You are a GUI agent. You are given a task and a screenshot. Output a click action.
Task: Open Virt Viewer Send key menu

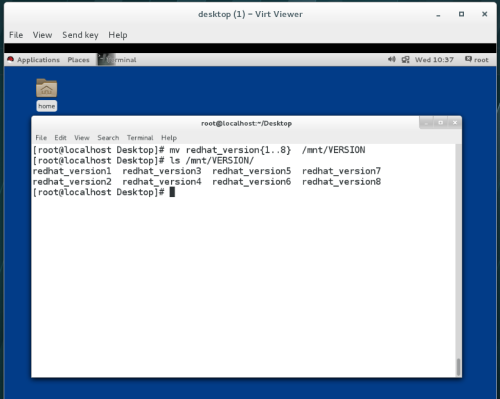tap(80, 35)
